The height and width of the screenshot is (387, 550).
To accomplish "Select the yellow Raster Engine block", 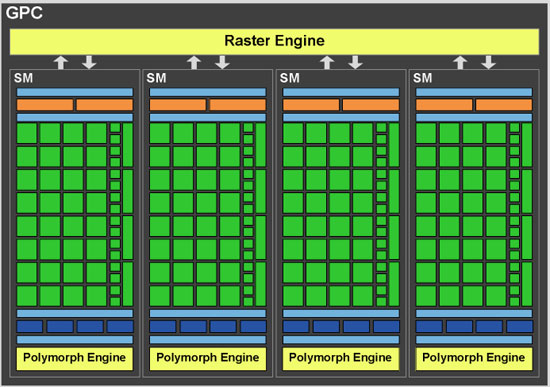I will (274, 41).
